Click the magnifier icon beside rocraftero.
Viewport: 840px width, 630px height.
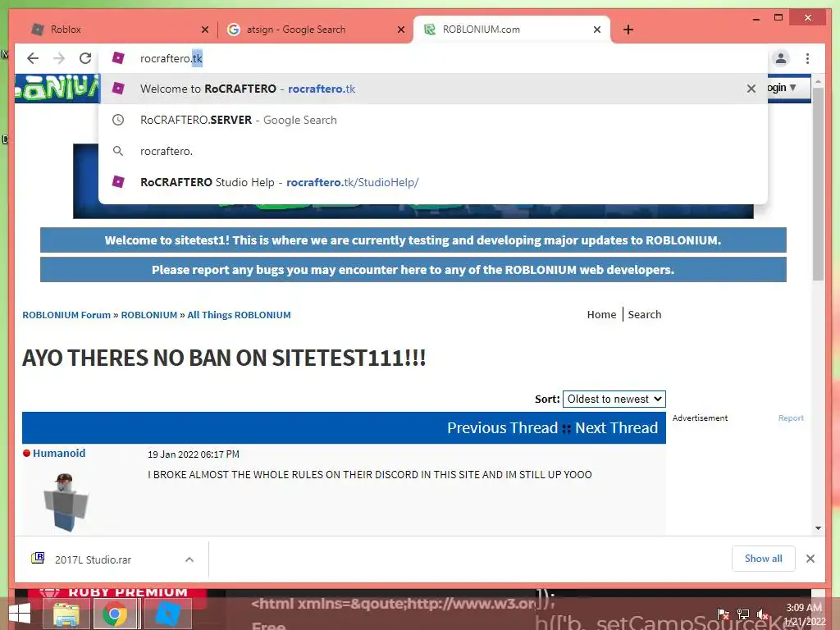[118, 151]
